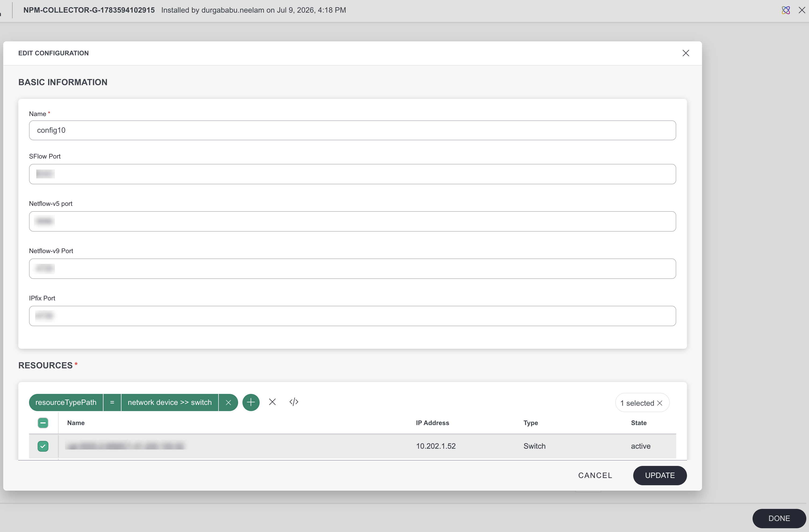Close the Edit Configuration dialog
Image resolution: width=809 pixels, height=532 pixels.
coord(686,53)
